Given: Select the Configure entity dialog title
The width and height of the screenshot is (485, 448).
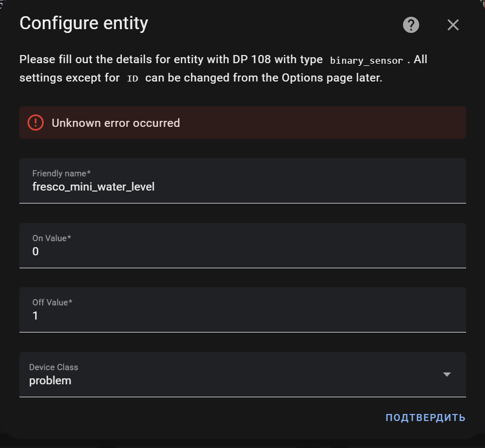Looking at the screenshot, I should pyautogui.click(x=84, y=23).
